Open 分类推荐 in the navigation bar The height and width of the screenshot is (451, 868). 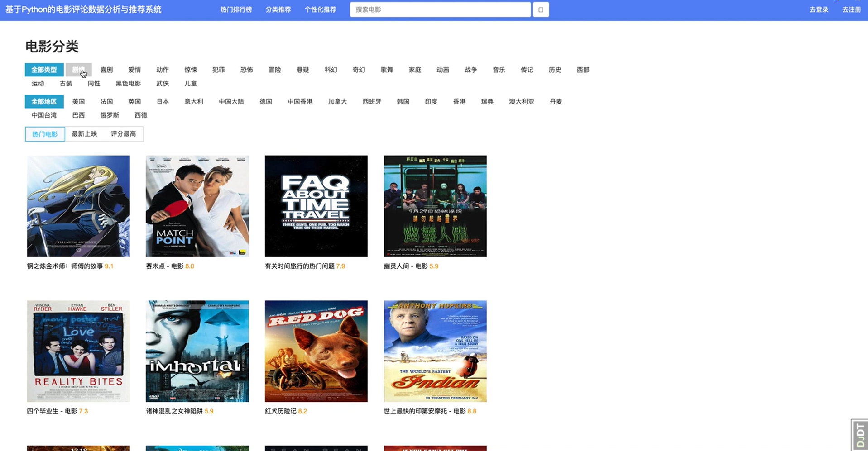coord(278,9)
